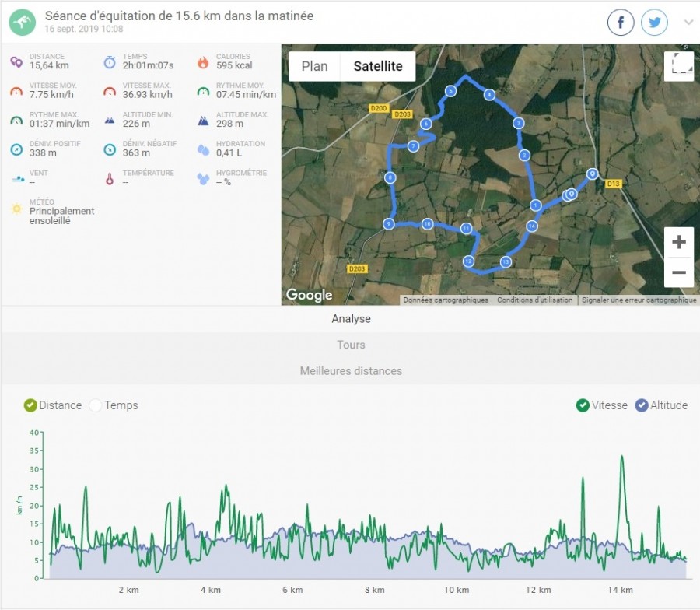Expand the Meilleures distances section
The height and width of the screenshot is (610, 700).
pos(351,371)
